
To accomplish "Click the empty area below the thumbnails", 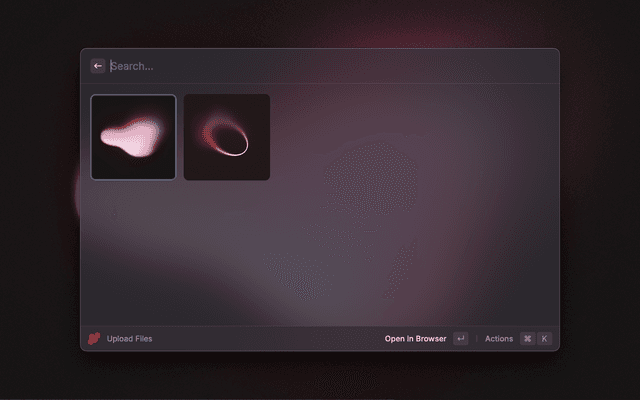I will (320, 250).
